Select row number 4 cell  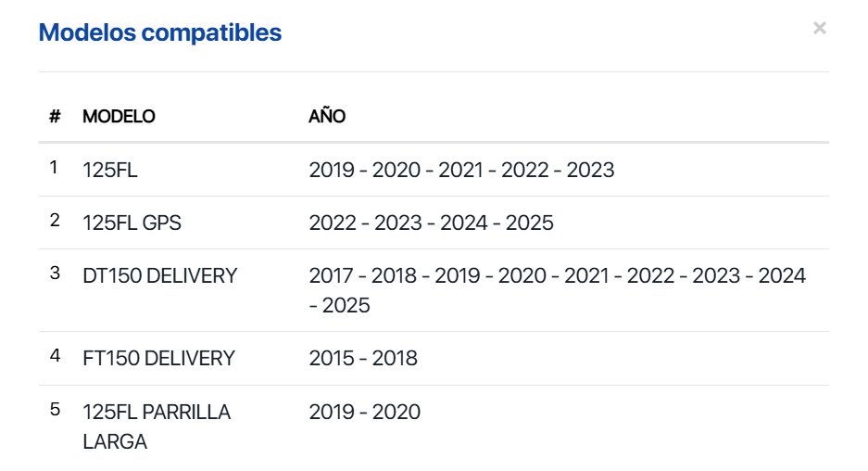pyautogui.click(x=55, y=356)
